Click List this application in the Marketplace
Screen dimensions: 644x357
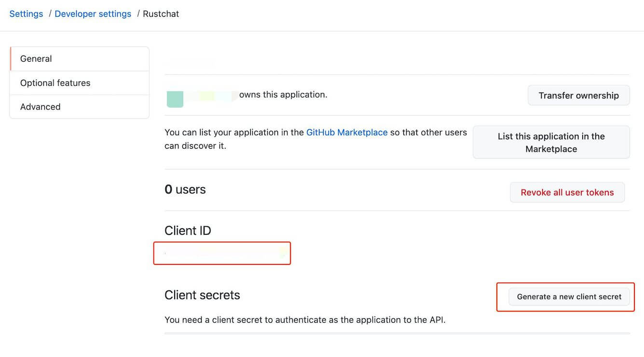click(551, 142)
